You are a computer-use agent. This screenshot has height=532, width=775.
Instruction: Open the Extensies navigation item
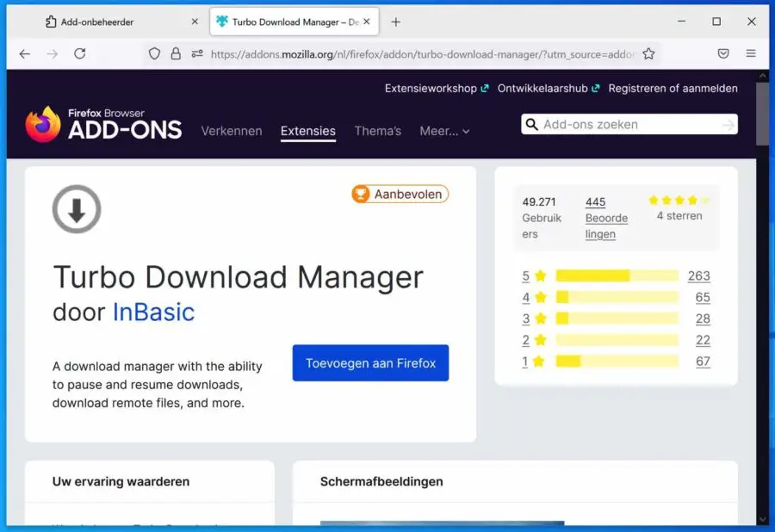click(x=308, y=131)
